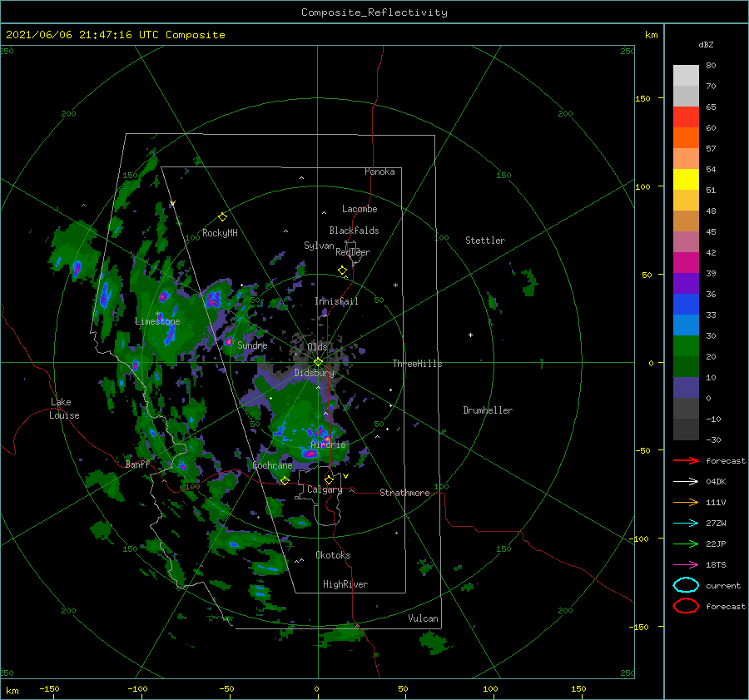Screen dimensions: 749x700
Task: Click the red 'forecast' ellipse icon
Action: pyautogui.click(x=686, y=606)
